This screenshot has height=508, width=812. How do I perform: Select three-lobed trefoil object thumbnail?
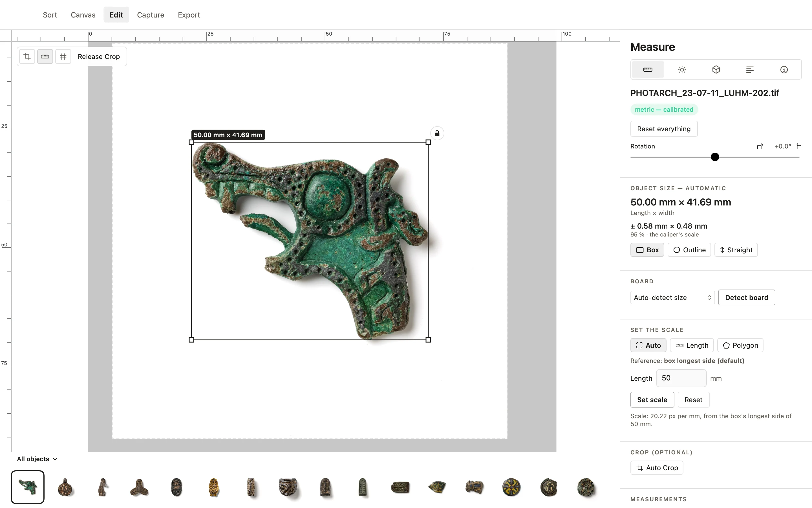[x=139, y=487]
